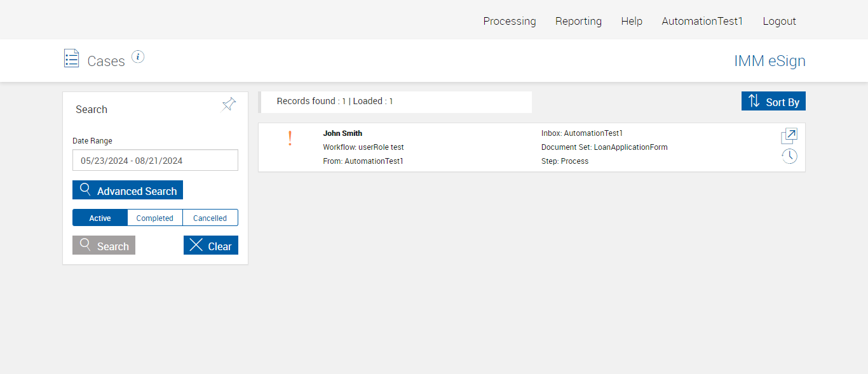The width and height of the screenshot is (868, 374).
Task: Clear the search filters
Action: (211, 246)
